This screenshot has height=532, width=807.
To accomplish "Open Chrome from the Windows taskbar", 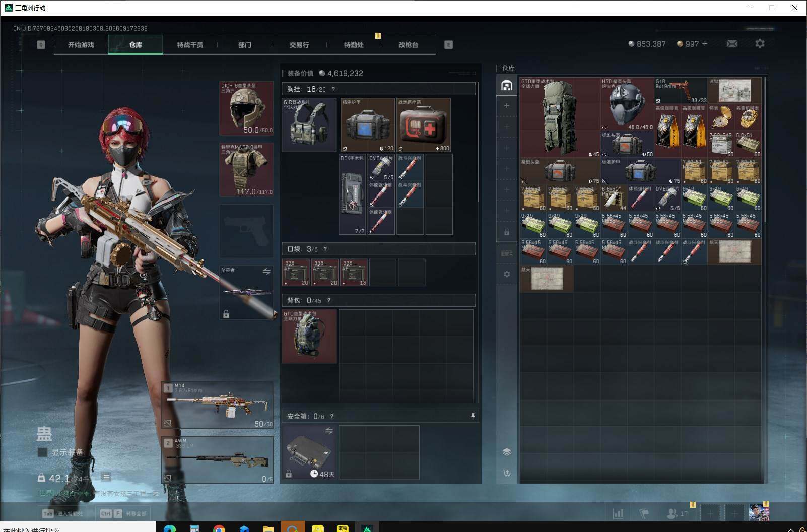I will click(219, 528).
